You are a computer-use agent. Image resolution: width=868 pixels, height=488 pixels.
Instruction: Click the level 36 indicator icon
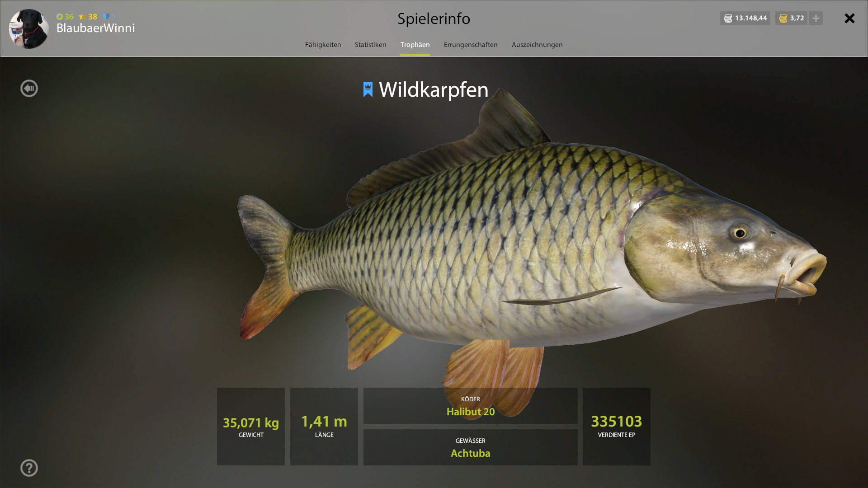pos(60,17)
